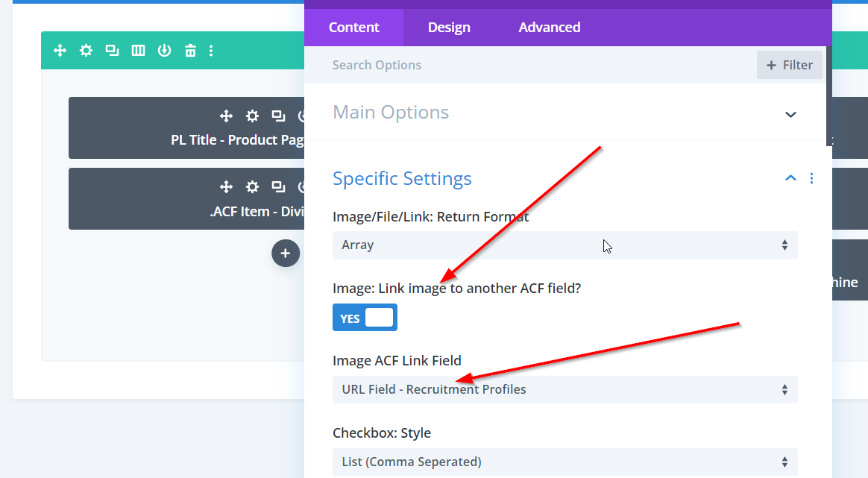
Task: Change column structure in the green row toolbar
Action: pyautogui.click(x=138, y=51)
